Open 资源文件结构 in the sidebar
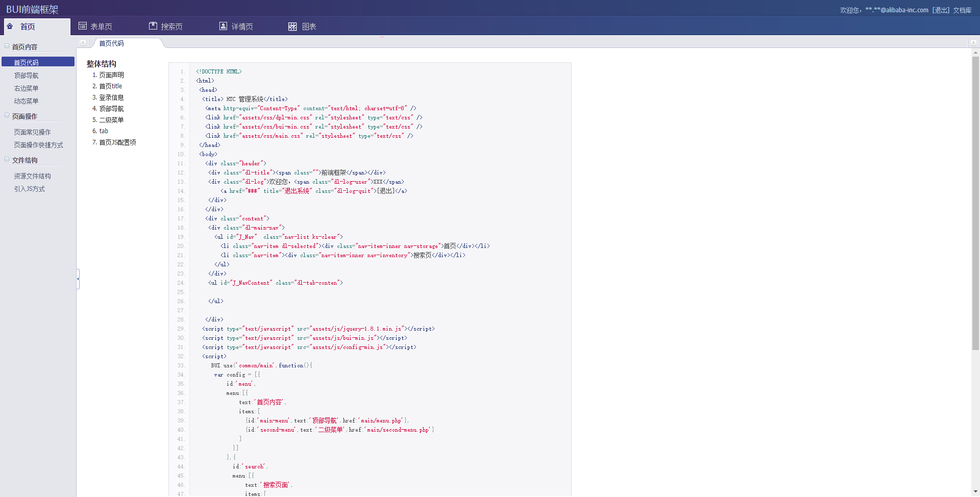980x497 pixels. coord(32,176)
